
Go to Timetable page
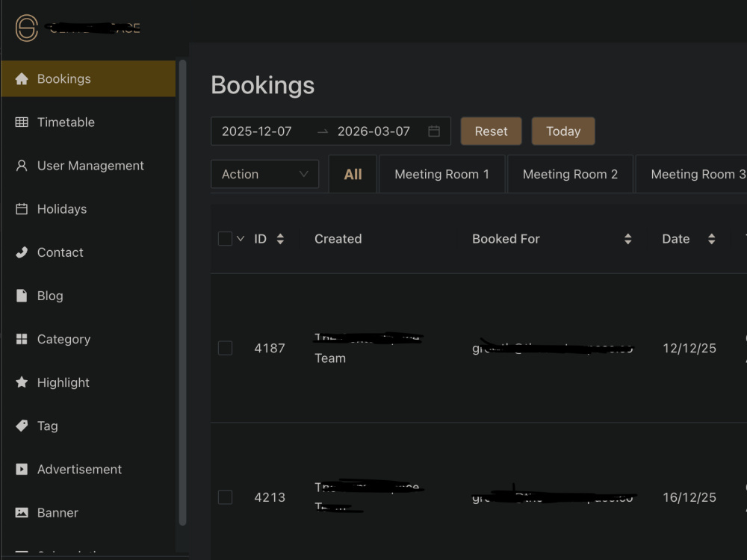pos(89,122)
